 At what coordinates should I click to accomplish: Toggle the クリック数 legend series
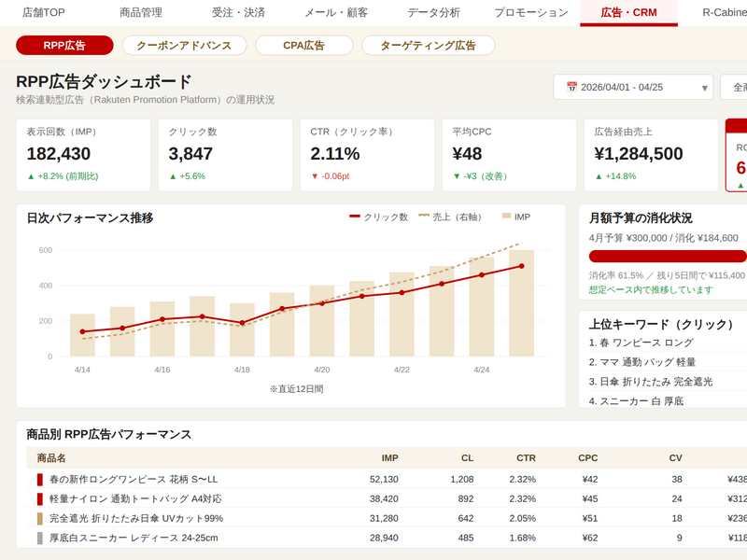[x=379, y=217]
